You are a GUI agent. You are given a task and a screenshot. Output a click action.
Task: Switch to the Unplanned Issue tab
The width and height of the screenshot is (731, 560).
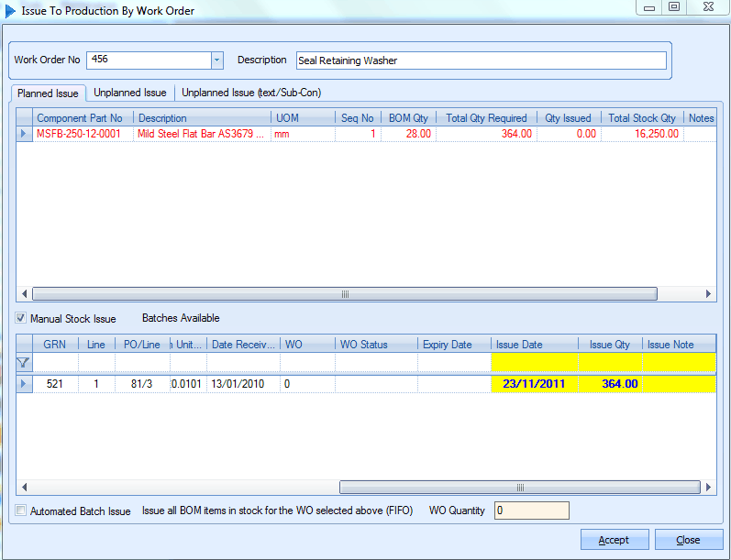pyautogui.click(x=130, y=93)
